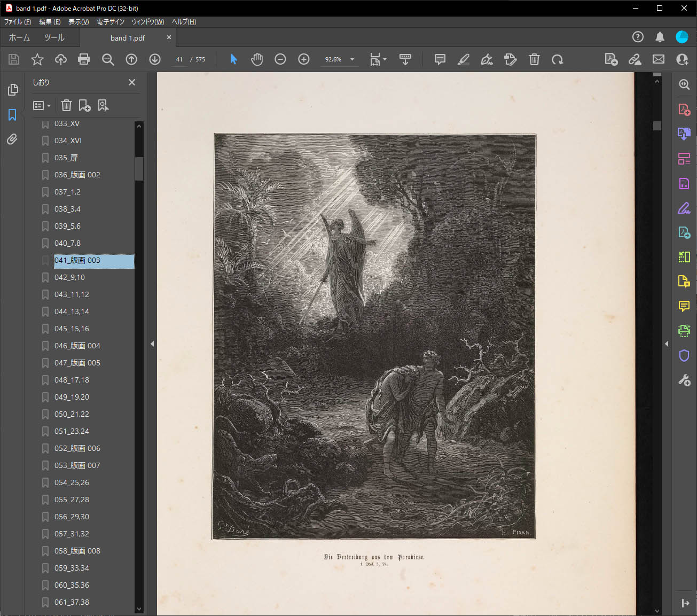The width and height of the screenshot is (697, 616).
Task: Print the document
Action: pyautogui.click(x=84, y=59)
